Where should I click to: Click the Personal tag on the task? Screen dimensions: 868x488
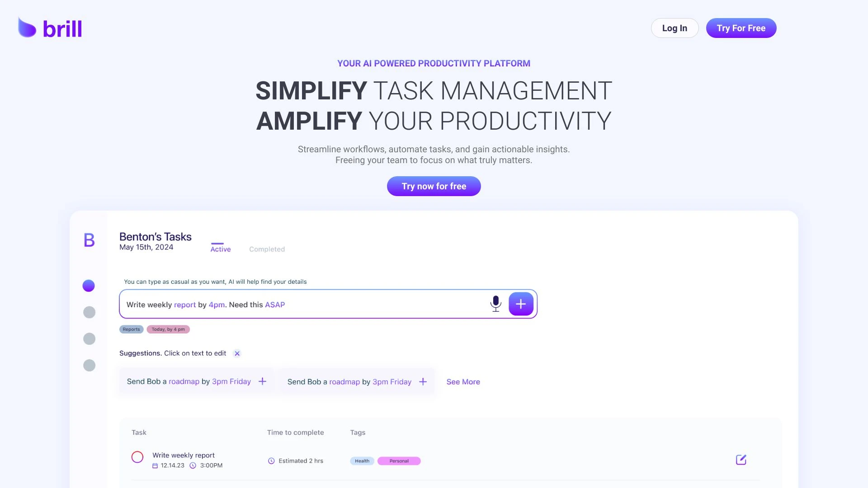398,460
